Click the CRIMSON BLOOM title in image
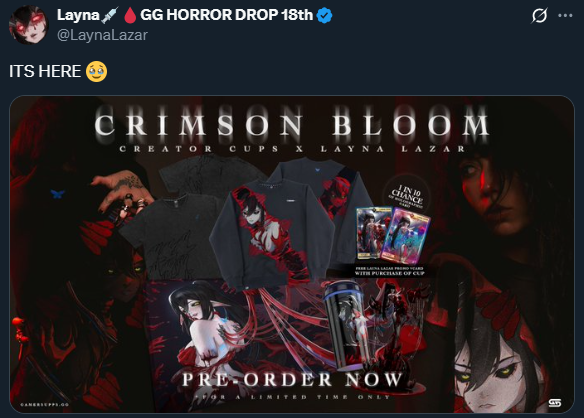Viewport: 584px width, 418px height. (292, 124)
